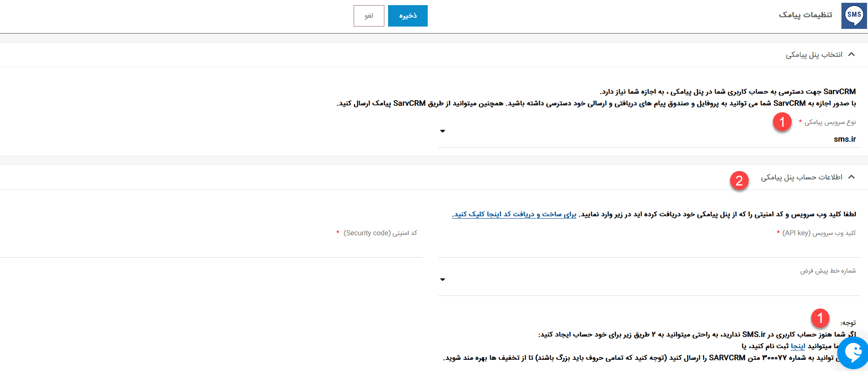Image resolution: width=868 pixels, height=371 pixels.
Task: Click the نوع سرویس پیامکی label
Action: click(x=830, y=122)
